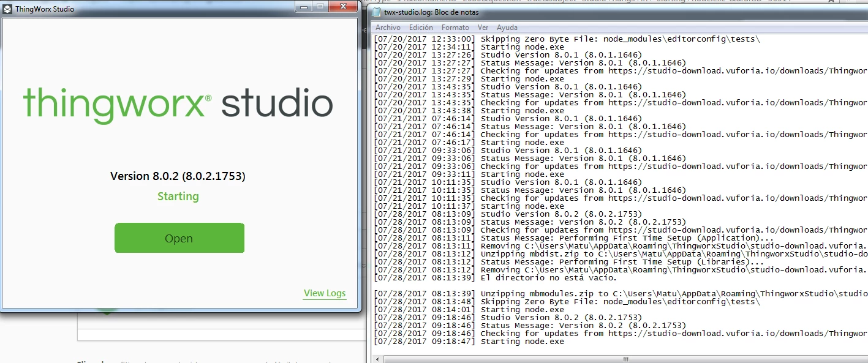Open the Archivo menu in Notepad
868x363 pixels.
pyautogui.click(x=388, y=28)
